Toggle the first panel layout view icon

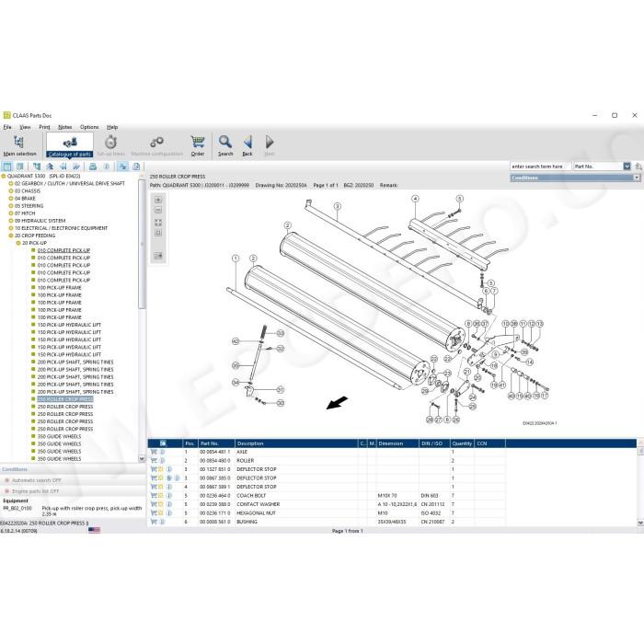(x=7, y=167)
